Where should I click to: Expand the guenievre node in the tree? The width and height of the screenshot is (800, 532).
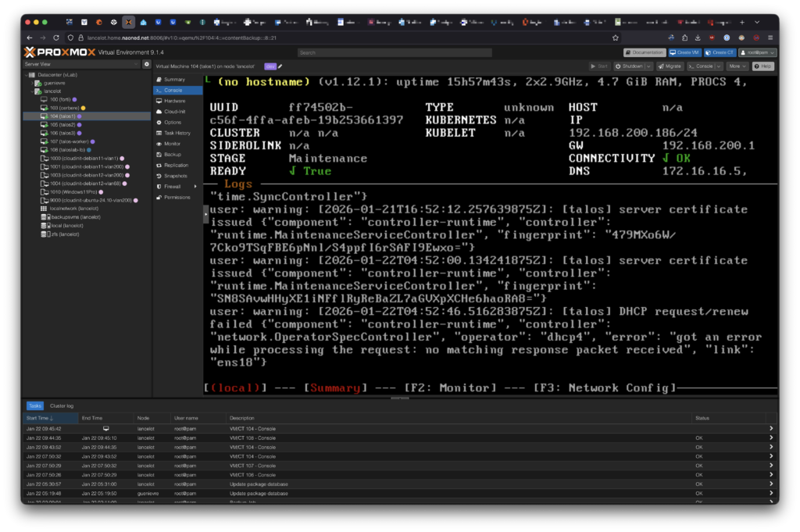[x=31, y=82]
